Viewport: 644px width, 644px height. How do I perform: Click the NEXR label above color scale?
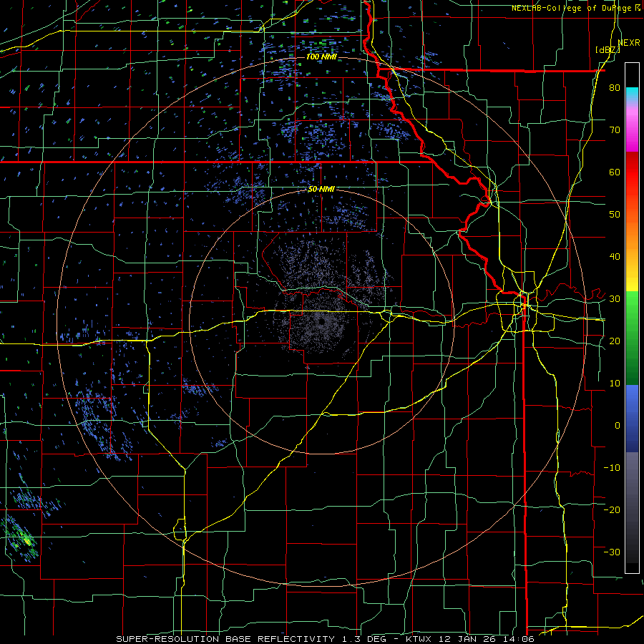[x=629, y=43]
